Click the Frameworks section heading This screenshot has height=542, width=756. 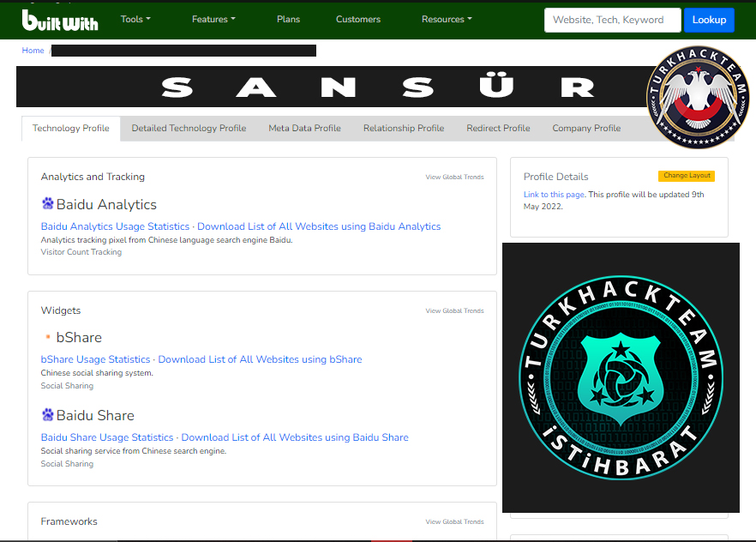coord(69,521)
